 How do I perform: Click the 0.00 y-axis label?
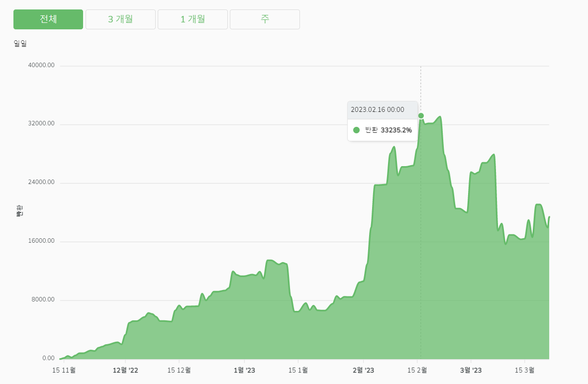pos(48,358)
